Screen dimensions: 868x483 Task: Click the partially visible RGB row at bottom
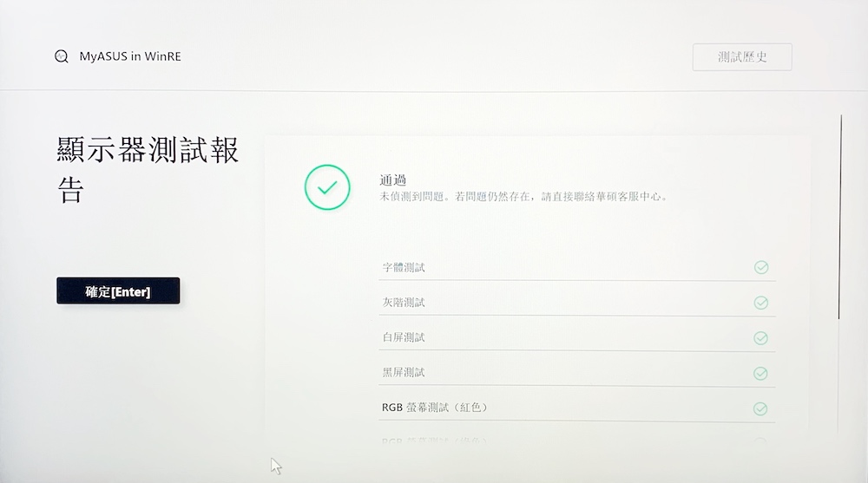tap(440, 441)
